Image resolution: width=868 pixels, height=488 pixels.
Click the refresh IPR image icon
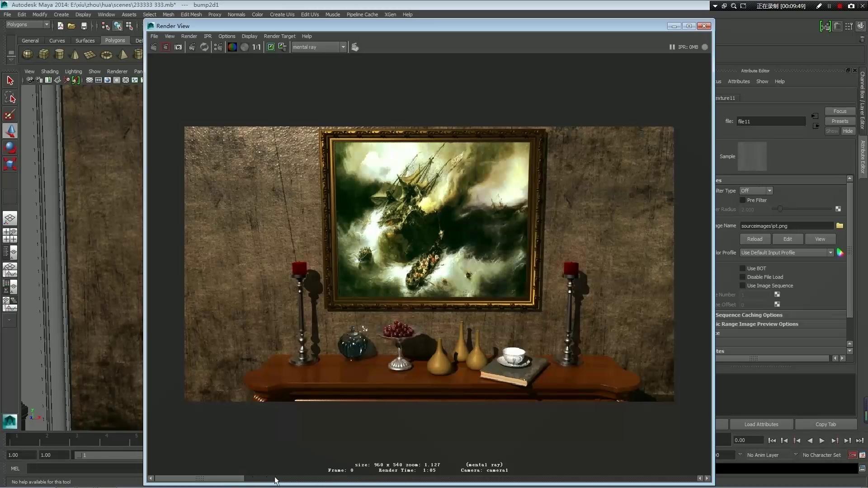click(204, 47)
